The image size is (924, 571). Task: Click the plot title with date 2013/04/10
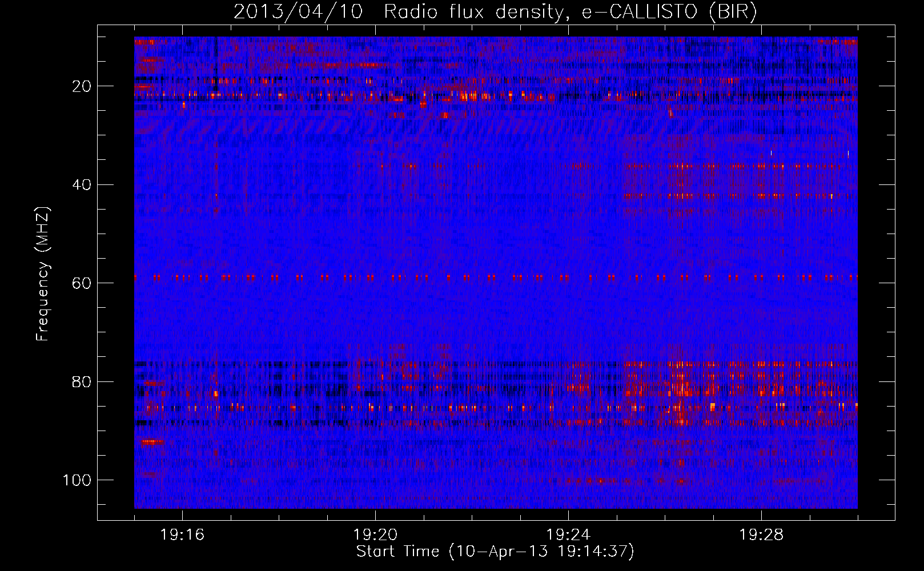coord(495,12)
